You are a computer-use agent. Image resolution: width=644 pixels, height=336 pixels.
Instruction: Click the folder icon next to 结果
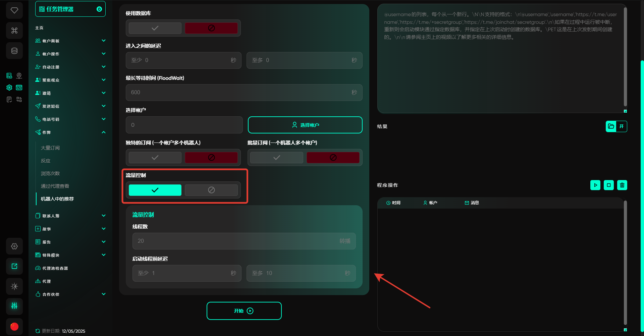(611, 126)
